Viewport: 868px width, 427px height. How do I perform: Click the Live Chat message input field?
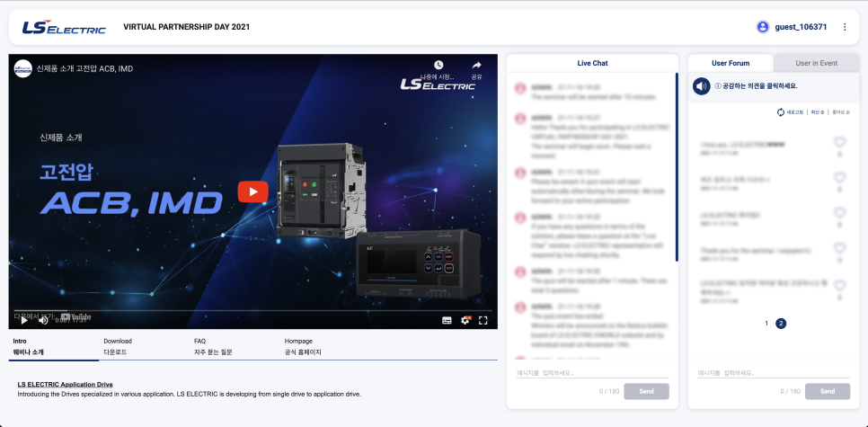tap(592, 373)
